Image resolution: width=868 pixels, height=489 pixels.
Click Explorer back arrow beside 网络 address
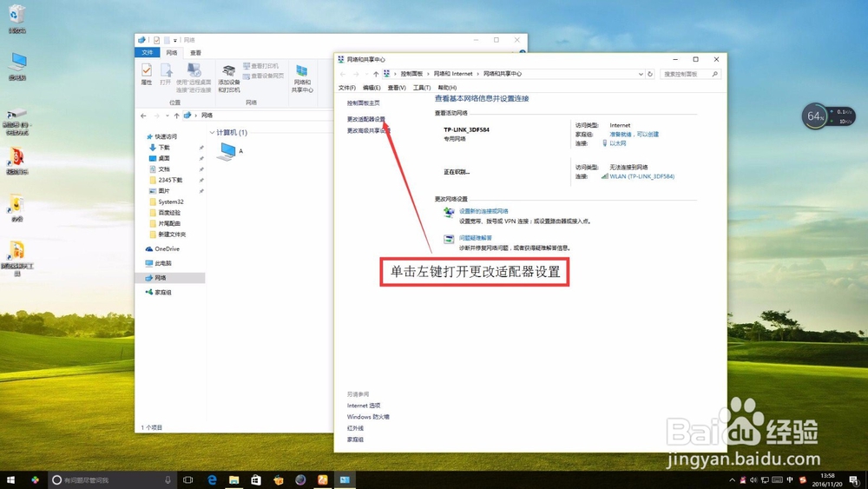(x=143, y=116)
